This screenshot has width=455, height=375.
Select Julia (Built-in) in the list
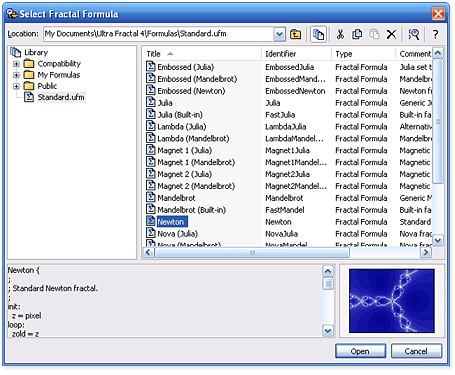180,115
